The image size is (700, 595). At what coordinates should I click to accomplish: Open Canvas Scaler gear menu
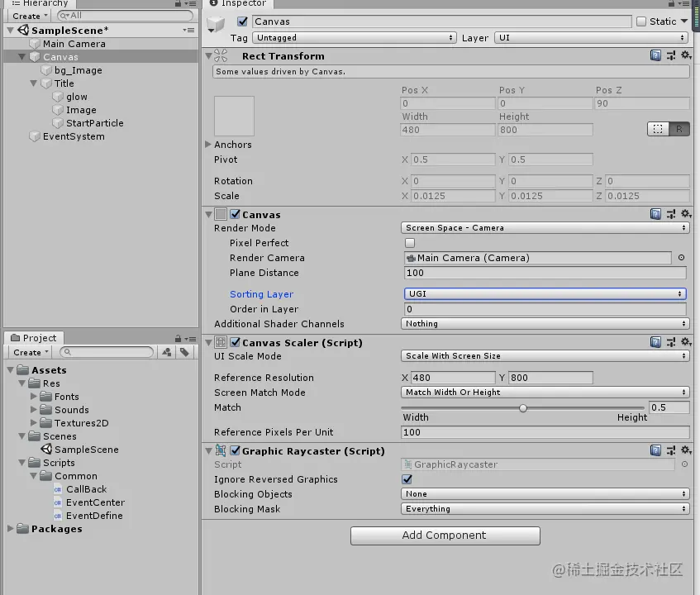686,342
